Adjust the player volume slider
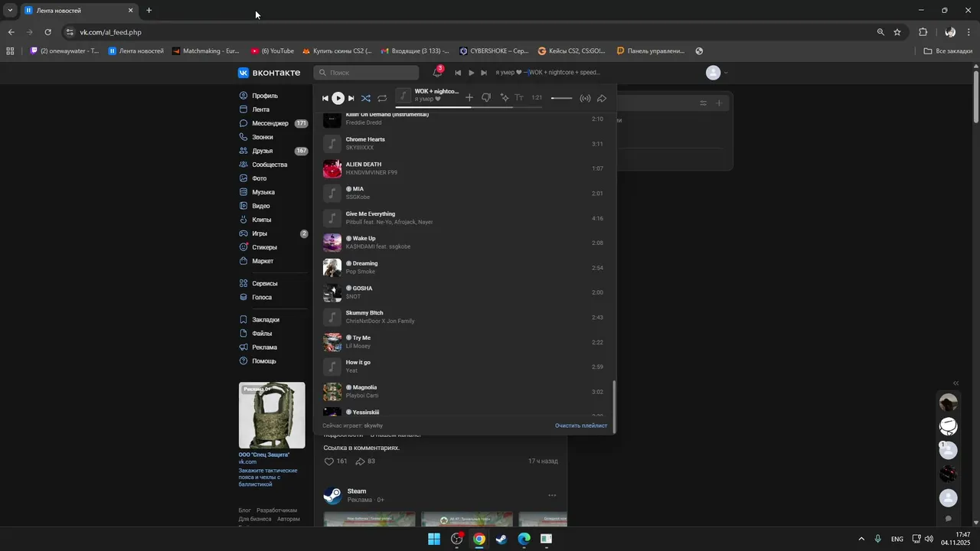The height and width of the screenshot is (551, 980). [561, 98]
